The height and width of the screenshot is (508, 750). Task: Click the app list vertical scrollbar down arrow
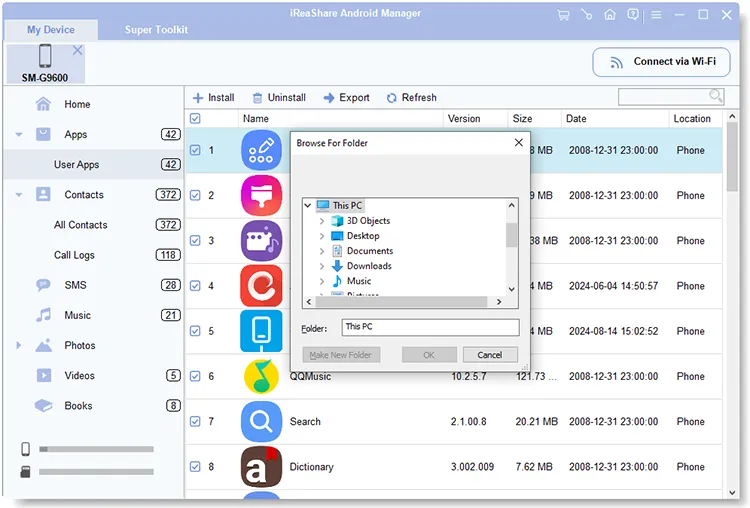[732, 493]
